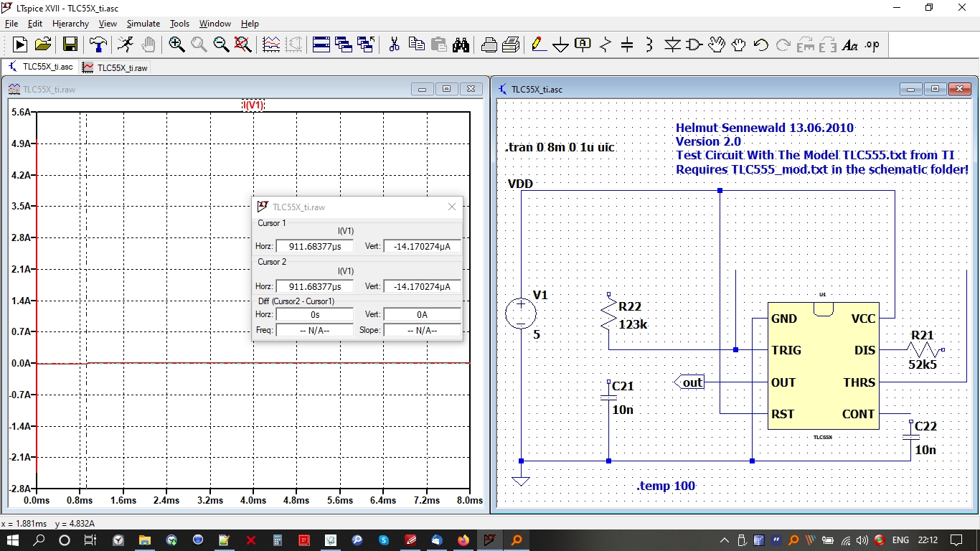980x551 pixels.
Task: Open the notification center icon
Action: pyautogui.click(x=956, y=540)
